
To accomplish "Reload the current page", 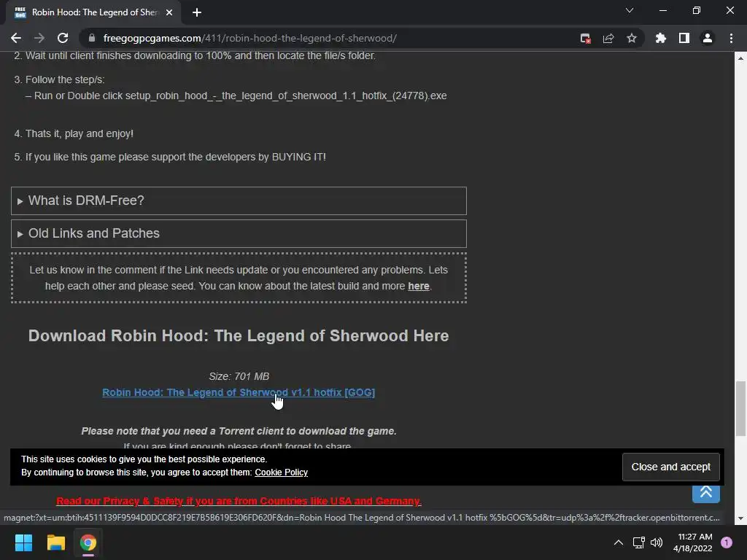I will [63, 38].
